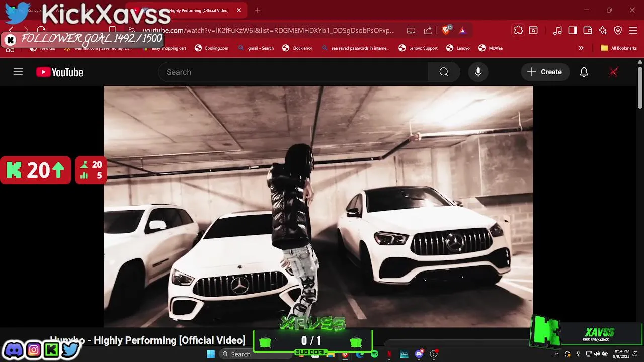Open the search-tabs toolbar icon

(x=533, y=30)
